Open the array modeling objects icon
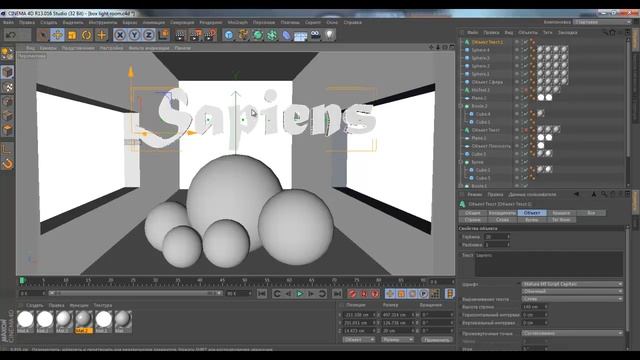 [272, 36]
